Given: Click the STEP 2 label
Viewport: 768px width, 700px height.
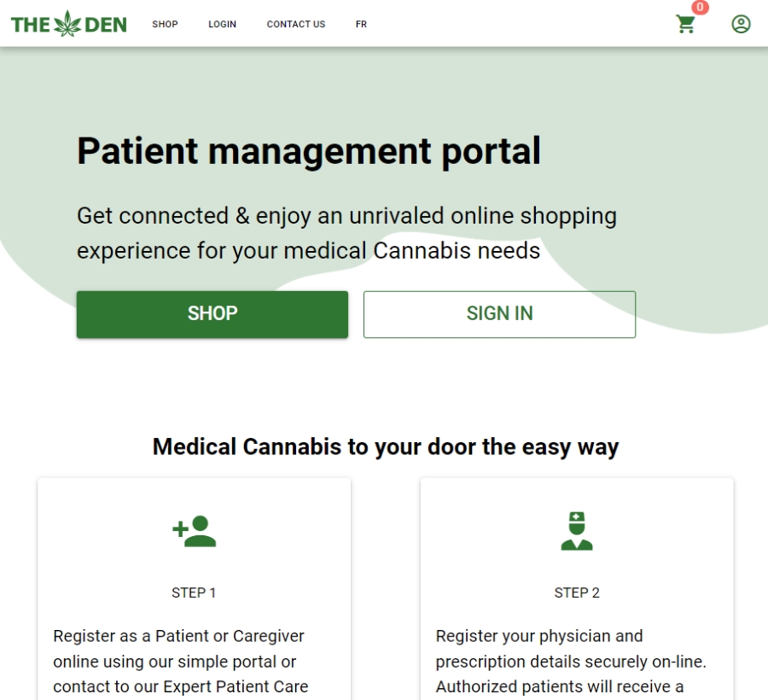Looking at the screenshot, I should [577, 592].
